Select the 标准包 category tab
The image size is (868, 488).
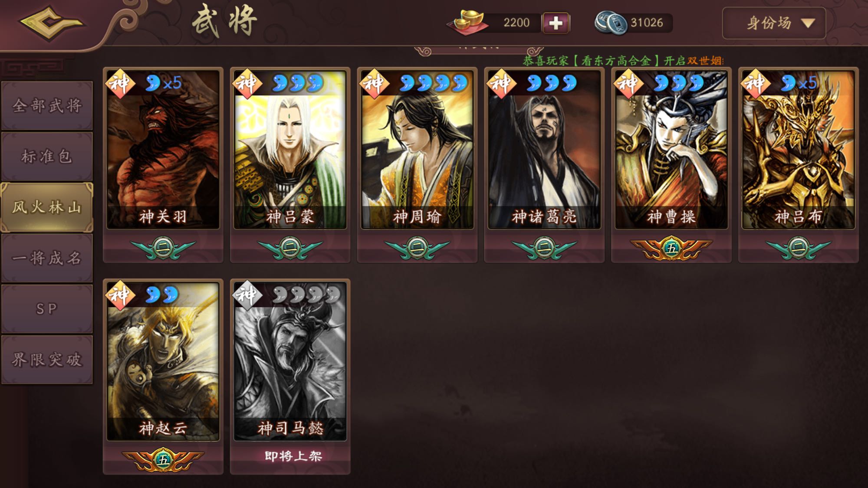(47, 156)
